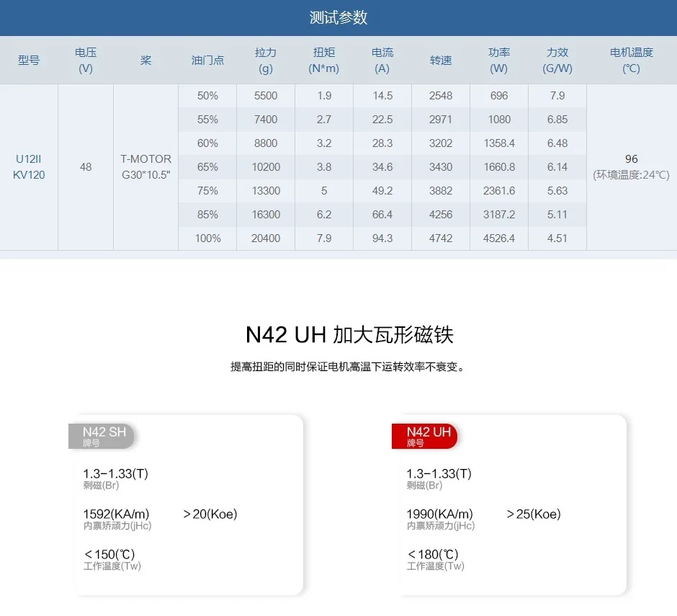Click the 拉力 (g) column header

[266, 60]
